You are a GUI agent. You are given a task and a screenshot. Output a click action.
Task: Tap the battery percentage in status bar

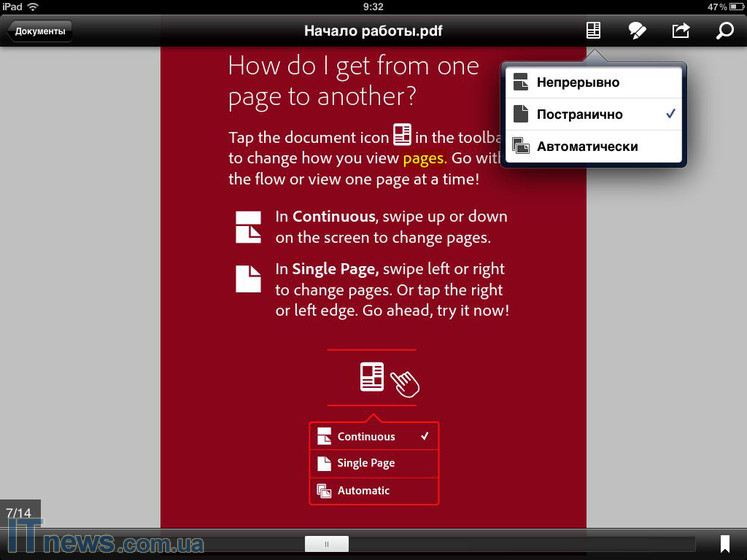pyautogui.click(x=717, y=6)
